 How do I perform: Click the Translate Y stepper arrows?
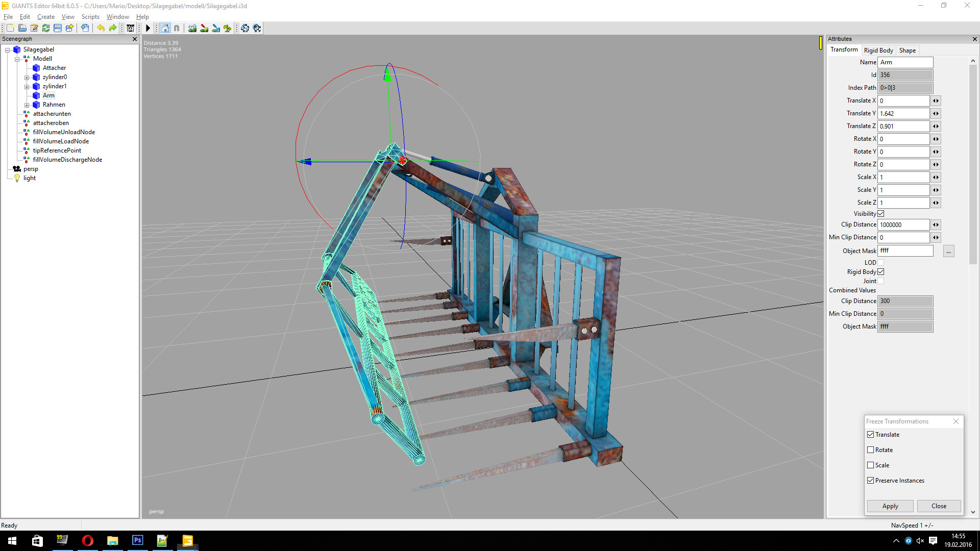pyautogui.click(x=936, y=114)
